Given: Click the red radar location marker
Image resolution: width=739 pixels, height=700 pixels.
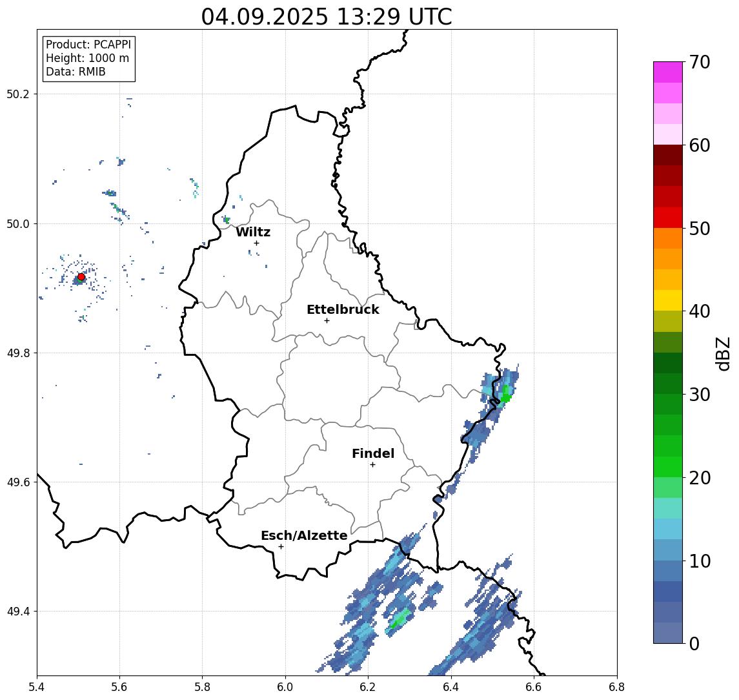Looking at the screenshot, I should point(81,277).
